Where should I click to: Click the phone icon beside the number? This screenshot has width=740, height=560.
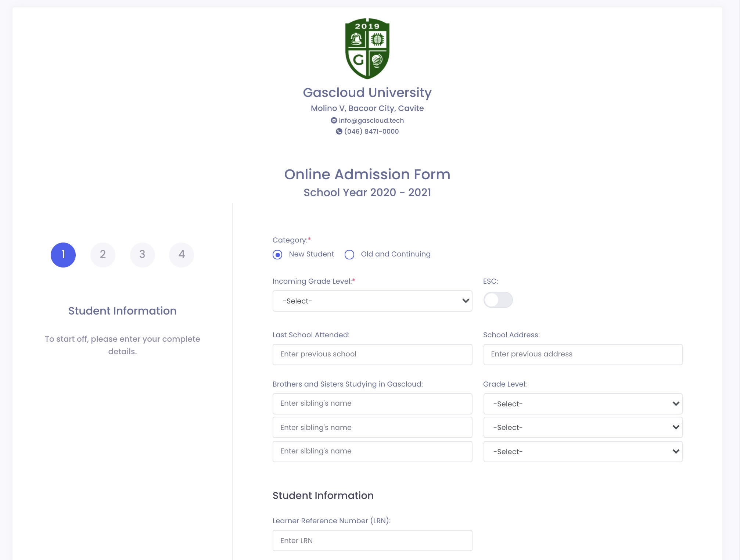click(x=339, y=132)
